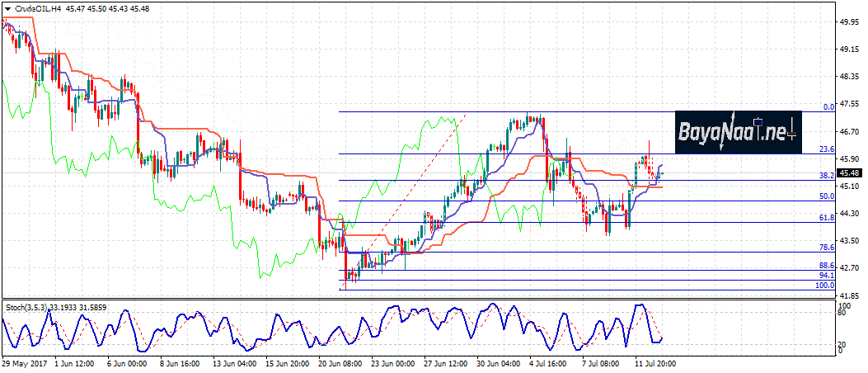Select the 0.0 Fibonacci level label
Image resolution: width=868 pixels, height=373 pixels.
pos(828,107)
